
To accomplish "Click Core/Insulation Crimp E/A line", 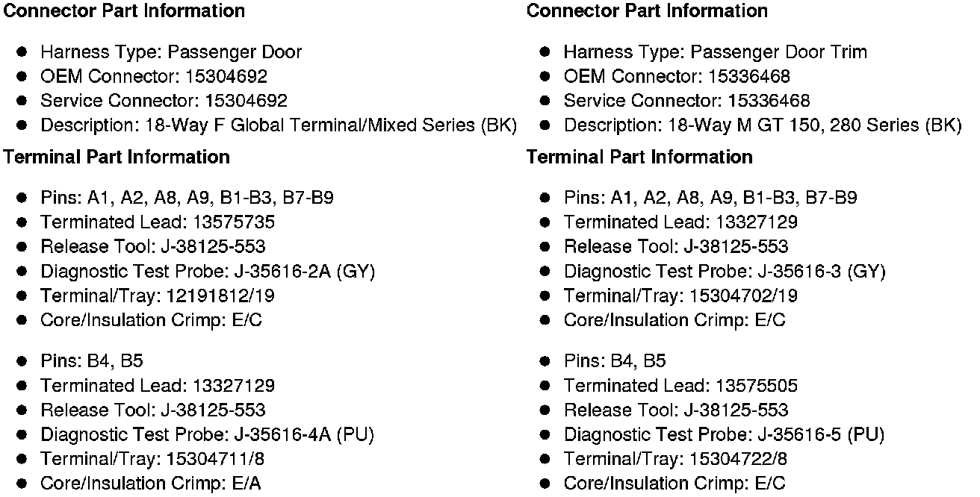I will click(150, 484).
